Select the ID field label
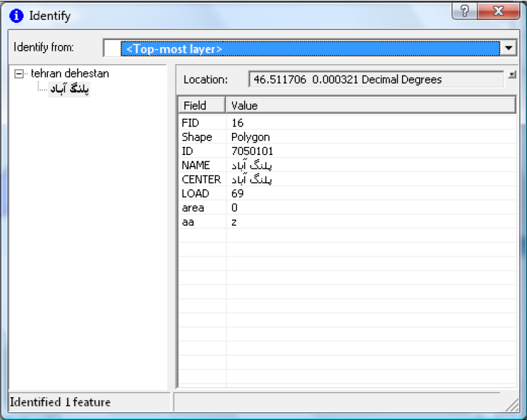The image size is (527, 420). coord(187,151)
